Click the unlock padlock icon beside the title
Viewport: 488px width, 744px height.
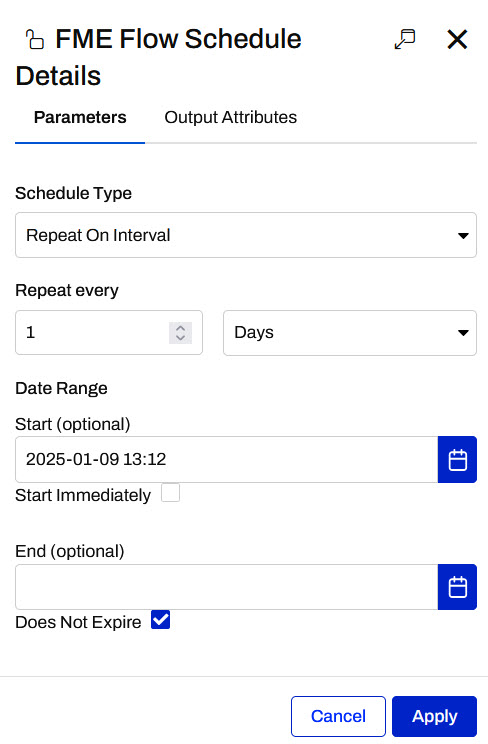pos(35,39)
